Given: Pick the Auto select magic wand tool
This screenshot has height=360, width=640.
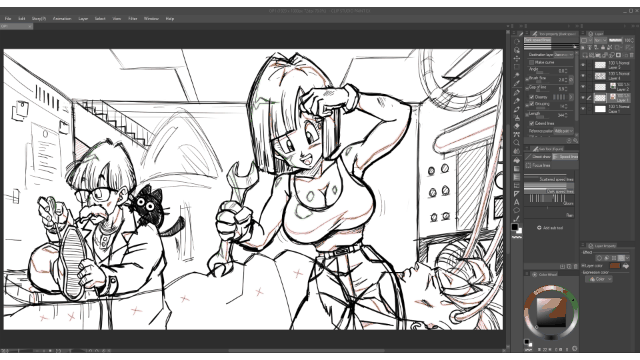Looking at the screenshot, I should 516,75.
